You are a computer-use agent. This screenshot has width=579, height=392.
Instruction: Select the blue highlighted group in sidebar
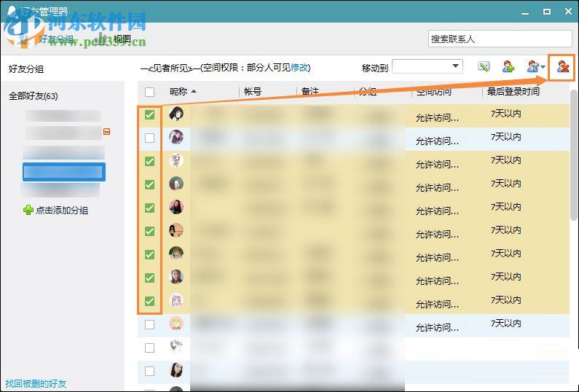[64, 172]
